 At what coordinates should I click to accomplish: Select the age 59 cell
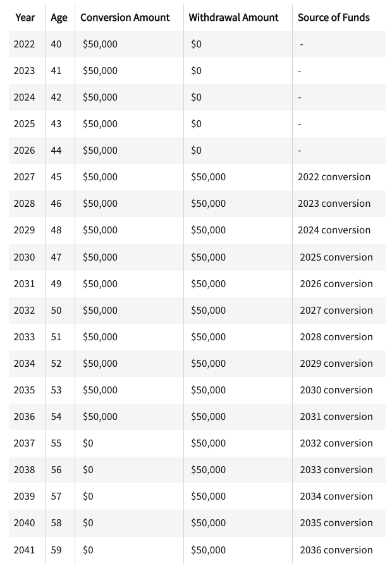coord(56,550)
